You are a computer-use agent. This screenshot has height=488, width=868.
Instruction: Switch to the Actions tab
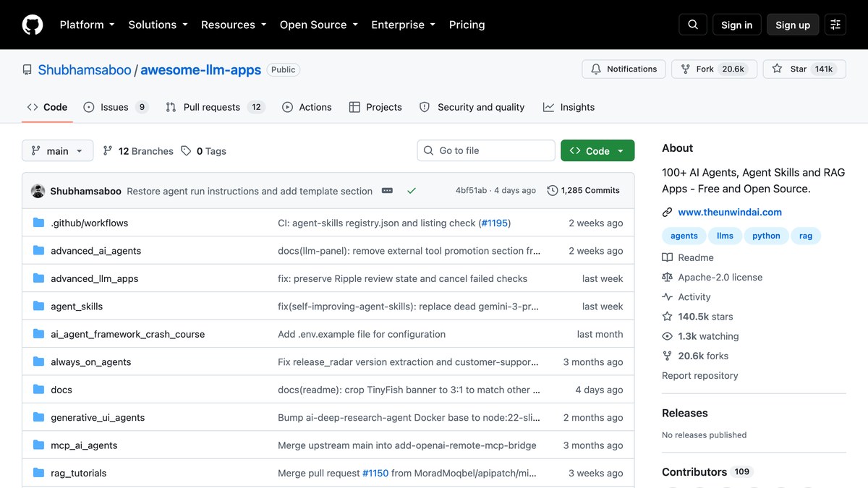point(307,107)
